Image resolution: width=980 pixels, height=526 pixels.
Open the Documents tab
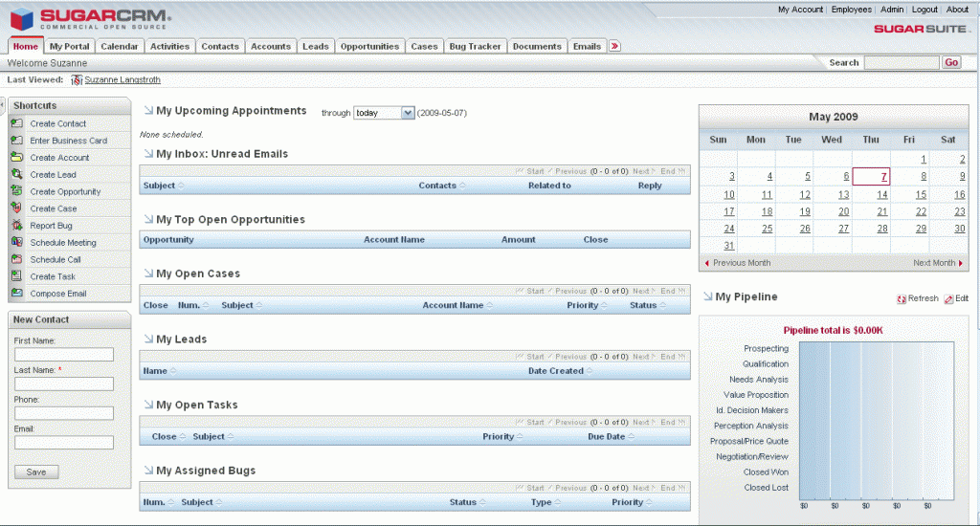(537, 46)
